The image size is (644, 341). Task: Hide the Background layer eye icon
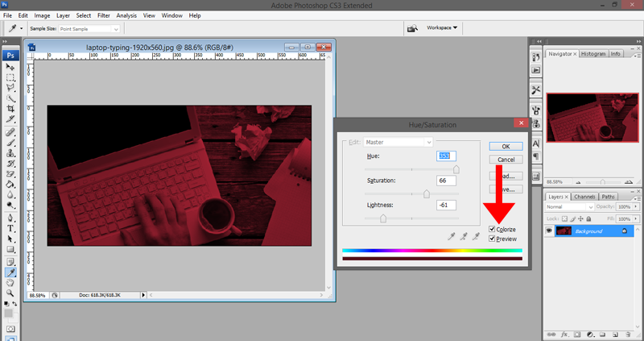coord(549,231)
